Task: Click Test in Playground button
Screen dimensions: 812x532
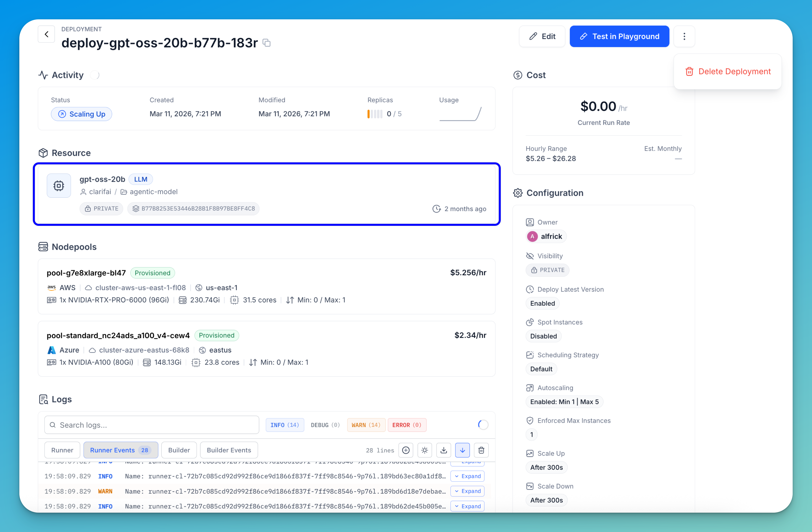Action: tap(619, 37)
